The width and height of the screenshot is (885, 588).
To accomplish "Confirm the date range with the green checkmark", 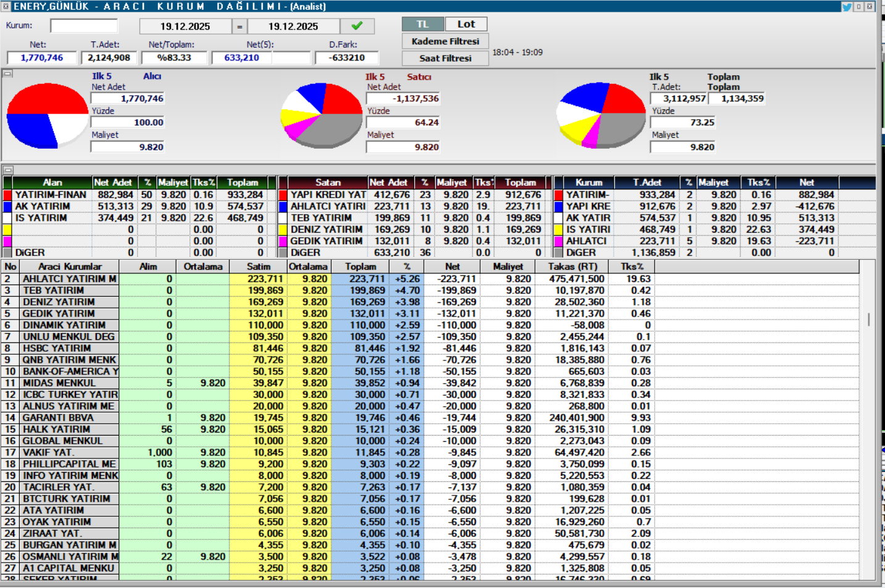I will click(x=357, y=26).
